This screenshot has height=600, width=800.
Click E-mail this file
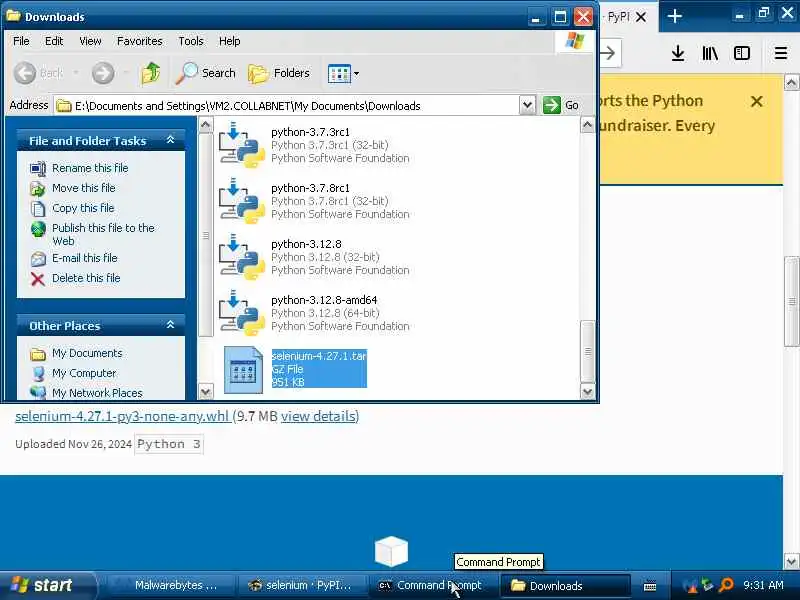[x=85, y=258]
